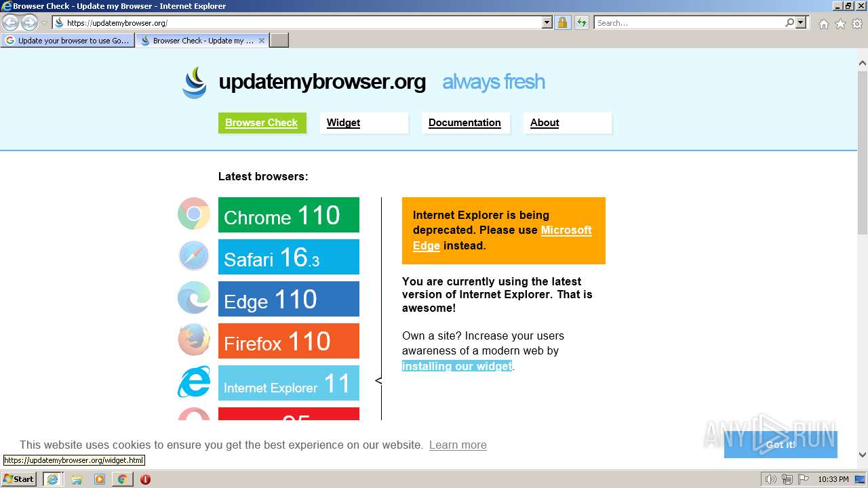Click the Internet Explorer back arrow
Viewport: 868px width, 488px height.
[x=11, y=22]
